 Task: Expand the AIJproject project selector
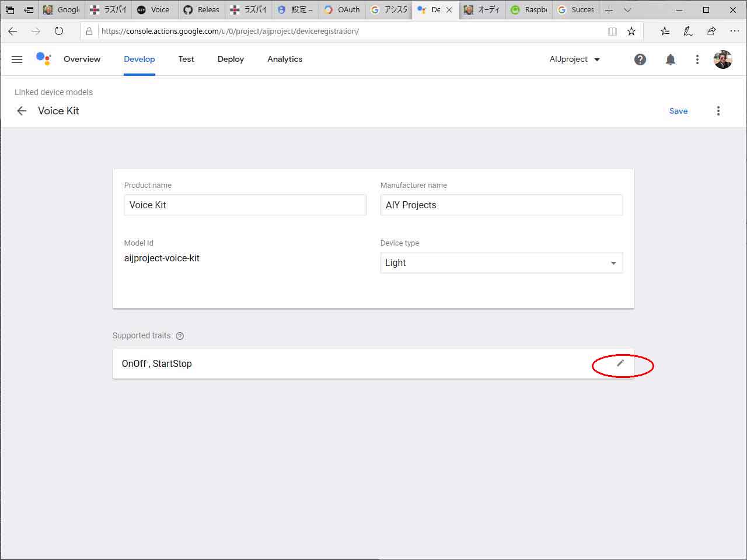pyautogui.click(x=575, y=60)
